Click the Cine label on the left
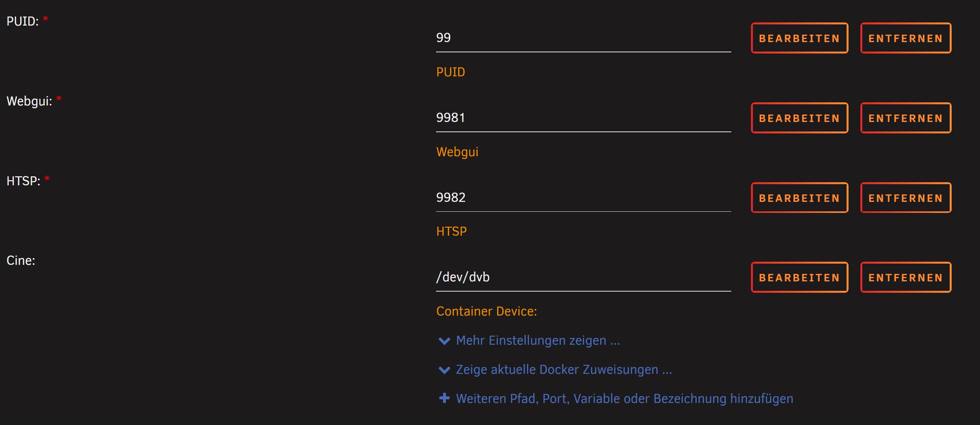Screen dimensions: 980x425 pos(21,261)
